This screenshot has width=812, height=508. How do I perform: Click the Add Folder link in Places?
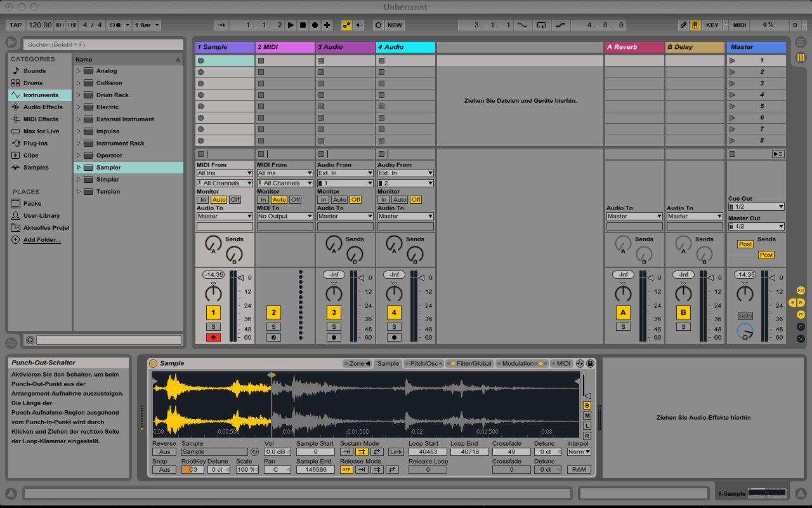coord(42,240)
